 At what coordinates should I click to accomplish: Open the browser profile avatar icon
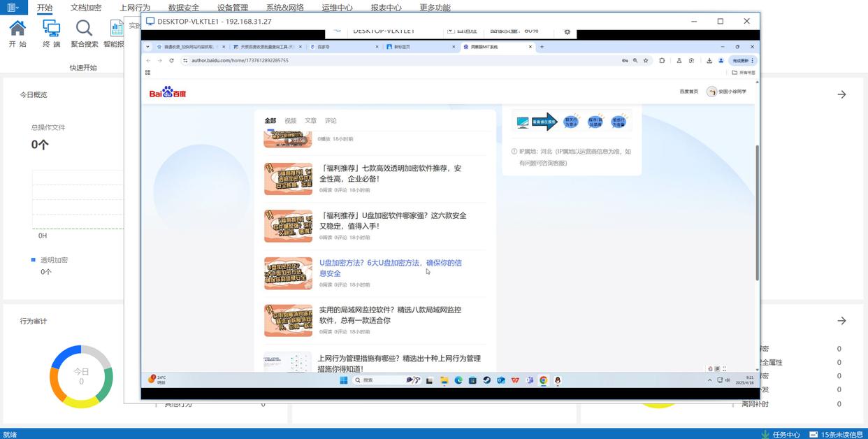click(x=721, y=61)
